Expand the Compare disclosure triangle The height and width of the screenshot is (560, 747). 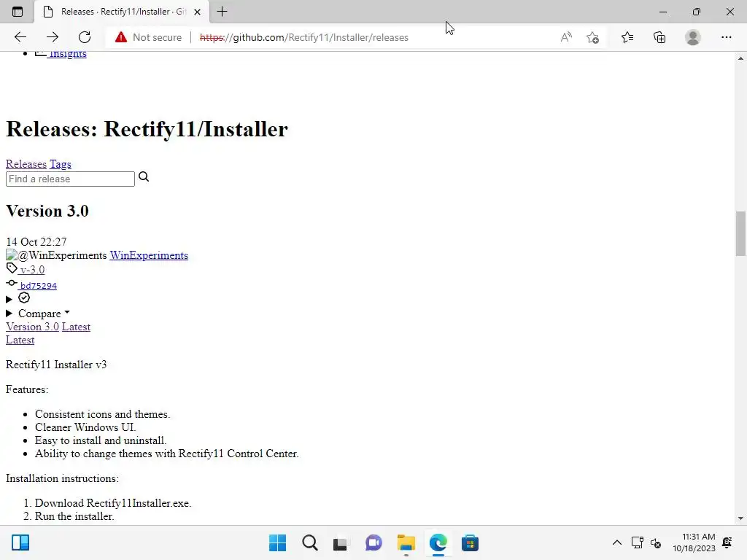click(9, 314)
